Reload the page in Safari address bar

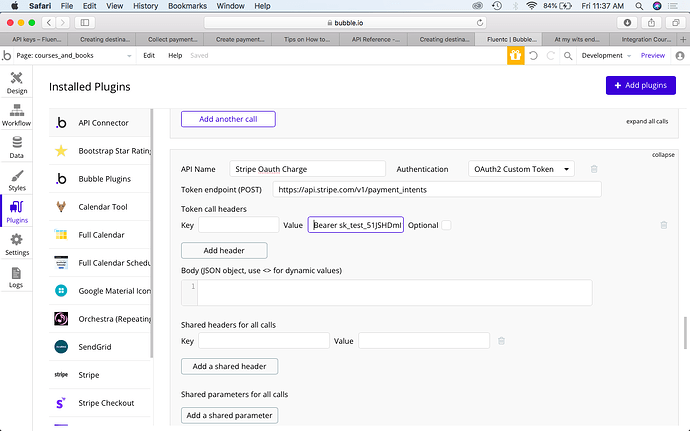coord(480,22)
